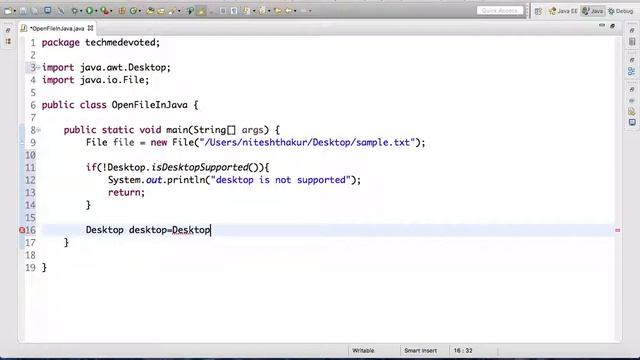The image size is (640, 360).
Task: Click the Quick Access search field
Action: (500, 11)
